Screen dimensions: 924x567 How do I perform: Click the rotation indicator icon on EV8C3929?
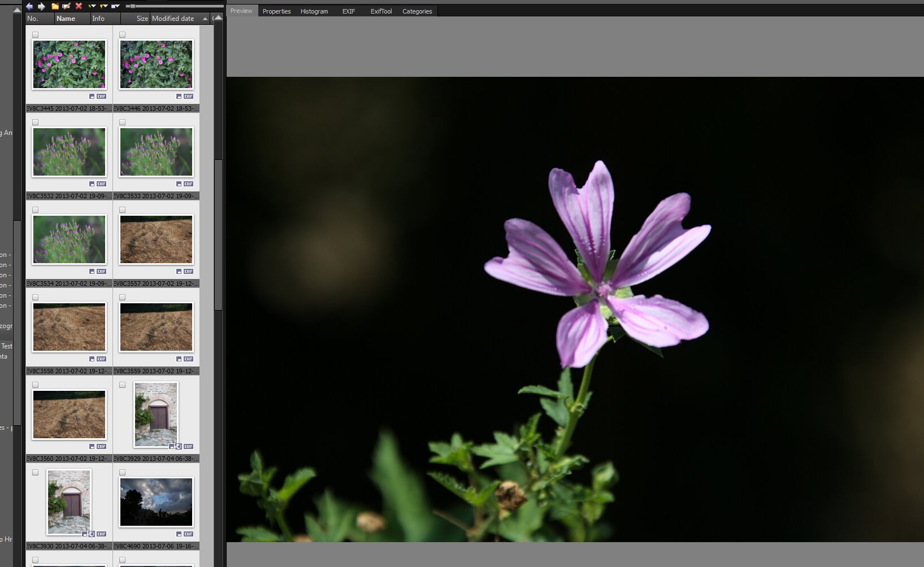tap(179, 447)
